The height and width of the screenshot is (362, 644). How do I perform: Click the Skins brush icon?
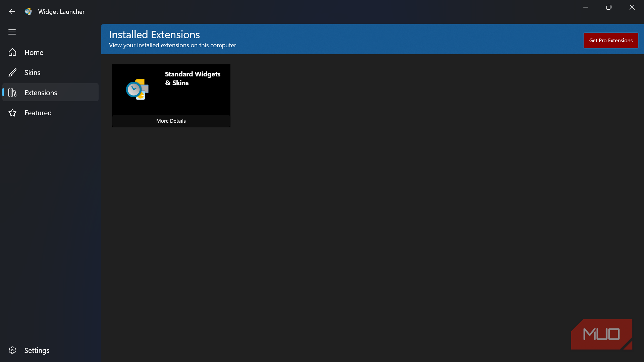coord(12,72)
